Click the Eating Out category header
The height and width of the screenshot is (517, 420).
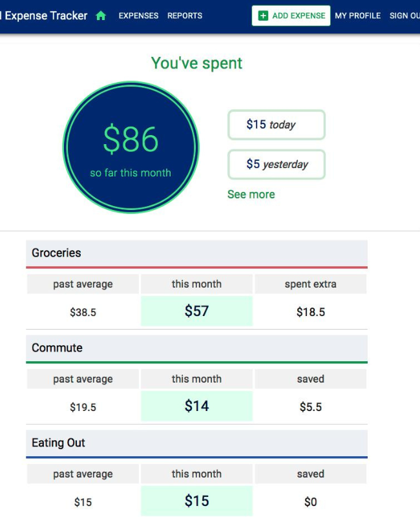pos(197,443)
